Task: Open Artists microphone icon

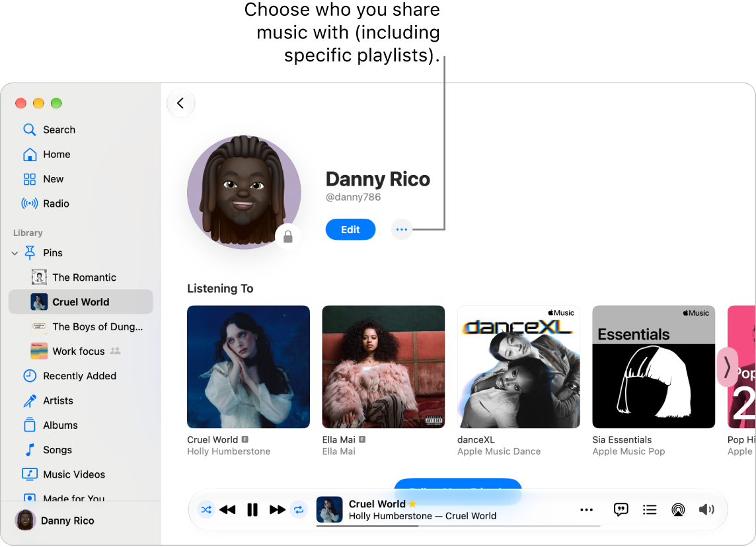Action: [x=30, y=400]
